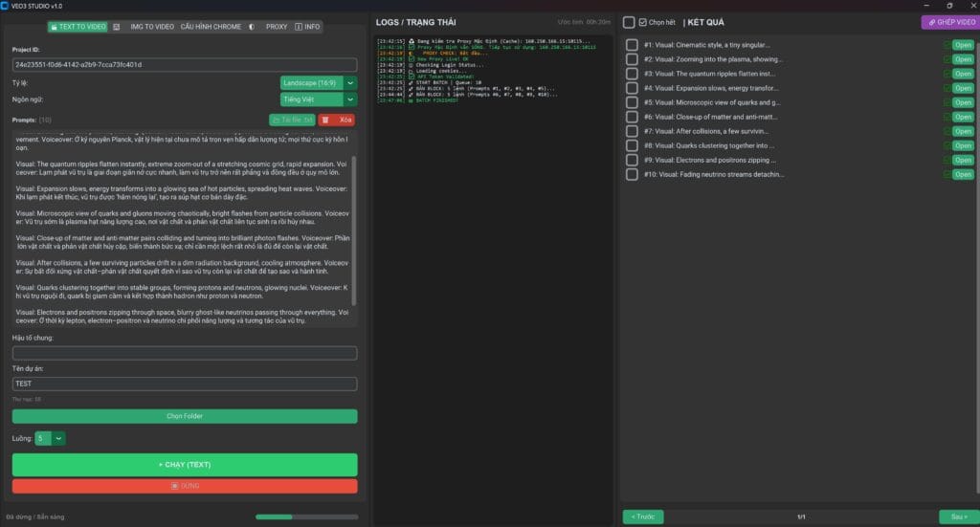Go to previous results page with Trước

coord(643,517)
